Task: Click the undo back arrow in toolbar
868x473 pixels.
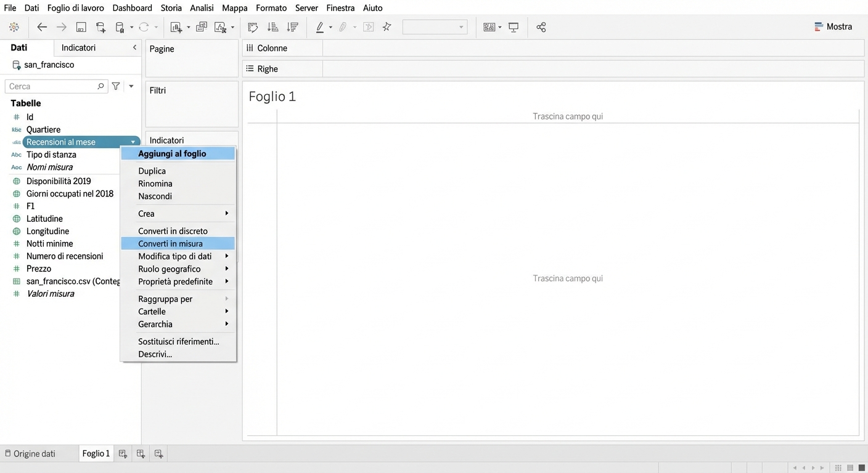Action: click(42, 27)
